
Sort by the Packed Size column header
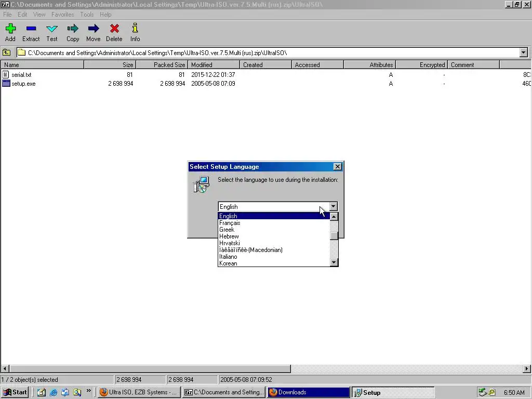162,65
